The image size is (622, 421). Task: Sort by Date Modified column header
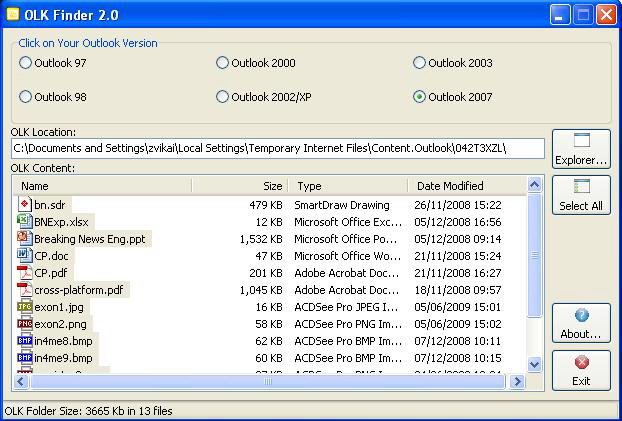pyautogui.click(x=467, y=186)
